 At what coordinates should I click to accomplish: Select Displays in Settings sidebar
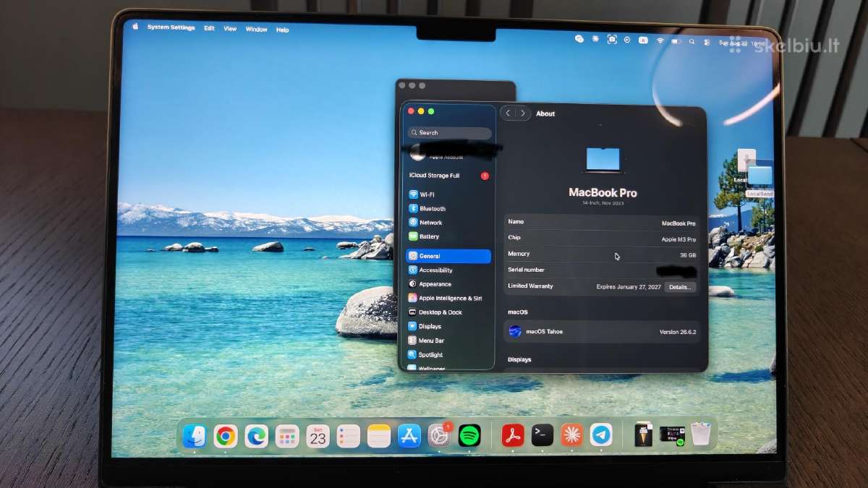448,326
